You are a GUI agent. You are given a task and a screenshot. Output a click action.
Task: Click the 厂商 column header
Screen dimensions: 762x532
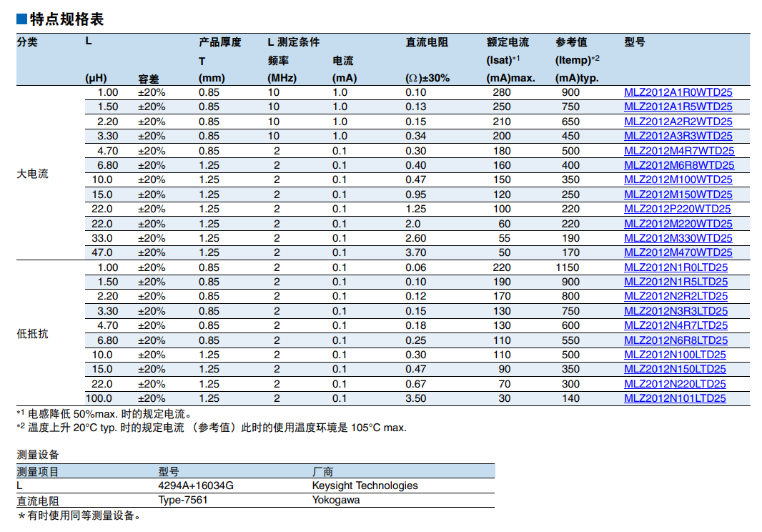click(322, 471)
